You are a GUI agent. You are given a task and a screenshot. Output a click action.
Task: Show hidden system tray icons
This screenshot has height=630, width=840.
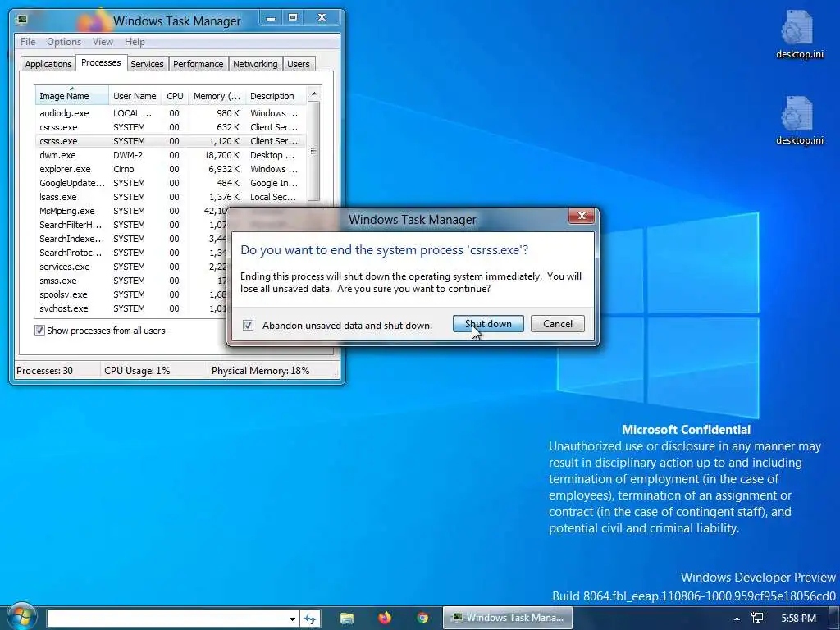pos(737,619)
